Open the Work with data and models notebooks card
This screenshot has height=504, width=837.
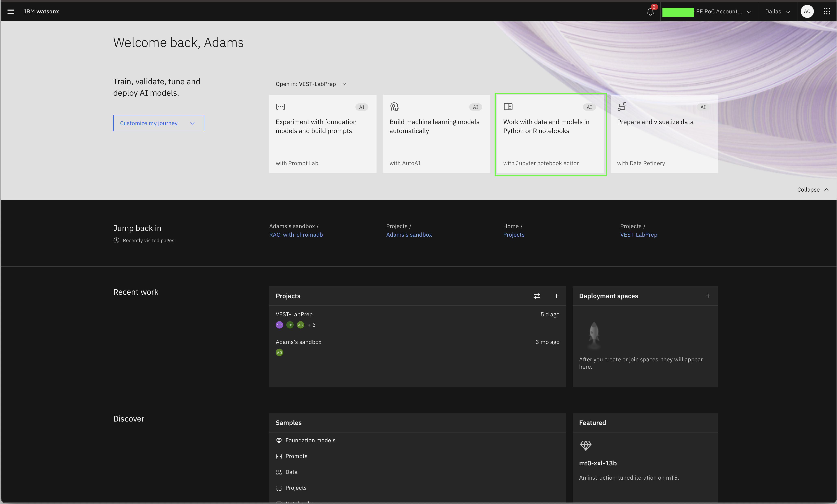click(x=550, y=134)
